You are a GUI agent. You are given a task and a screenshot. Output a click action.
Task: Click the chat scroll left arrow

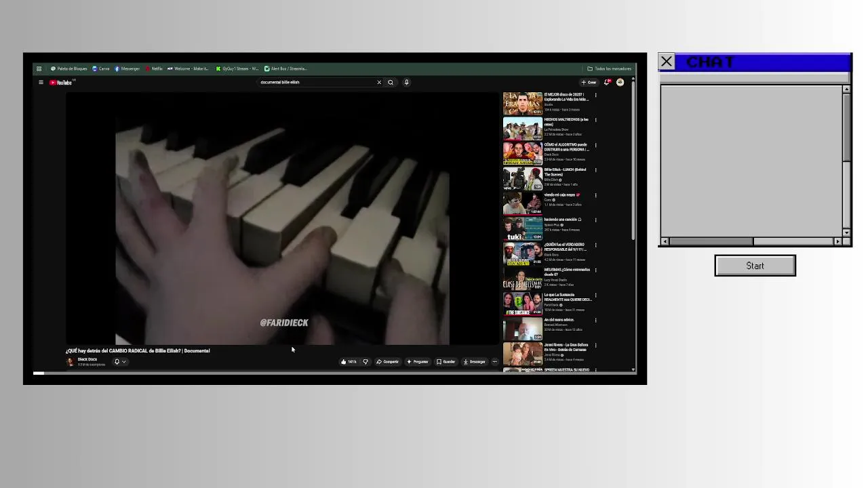(x=665, y=241)
